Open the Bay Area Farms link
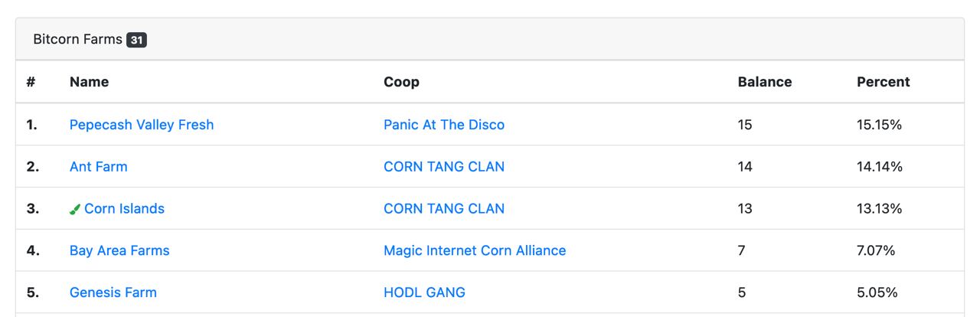 [119, 251]
